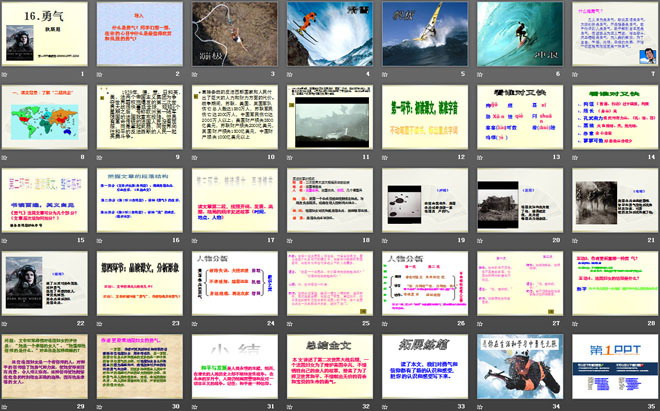Image resolution: width=660 pixels, height=411 pixels.
Task: Click the star icon below slide 16
Action: [99, 241]
